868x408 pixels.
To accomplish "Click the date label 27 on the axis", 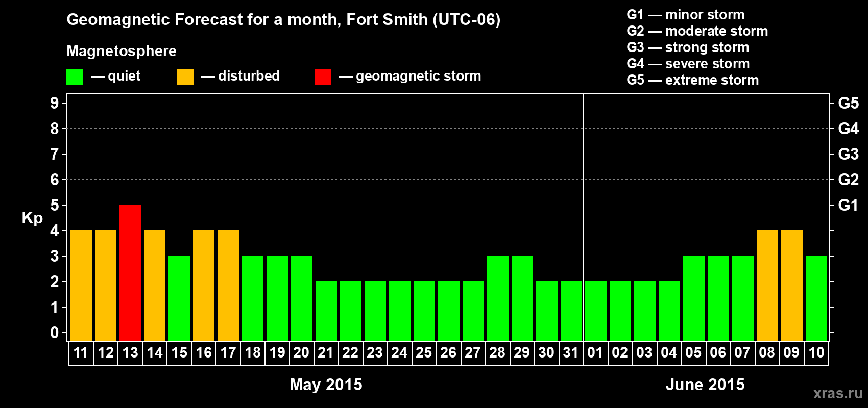I will tap(473, 352).
